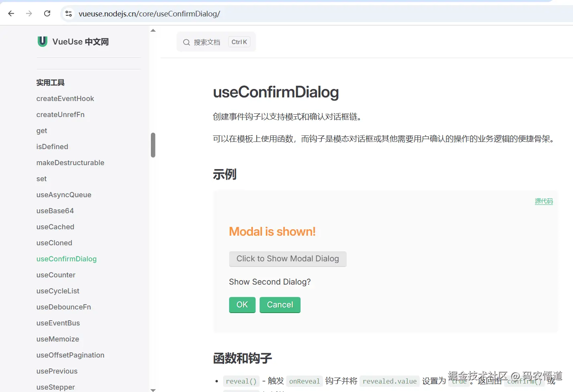Open useCloned in sidebar
Viewport: 573px width, 392px height.
[54, 243]
